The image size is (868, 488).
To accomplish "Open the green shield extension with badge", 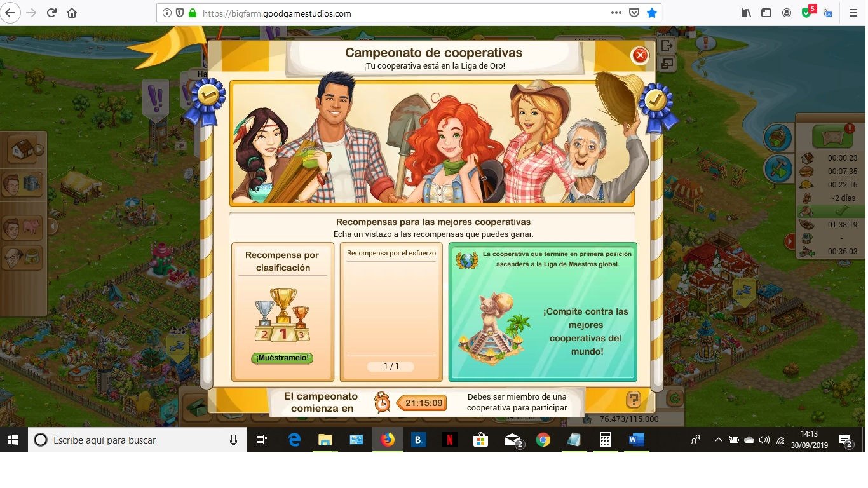I will pyautogui.click(x=808, y=12).
